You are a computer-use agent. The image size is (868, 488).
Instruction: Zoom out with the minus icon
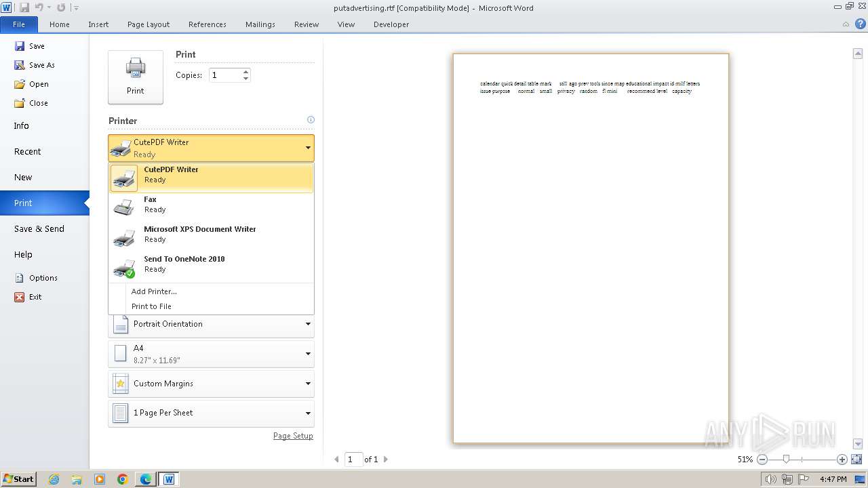point(762,460)
